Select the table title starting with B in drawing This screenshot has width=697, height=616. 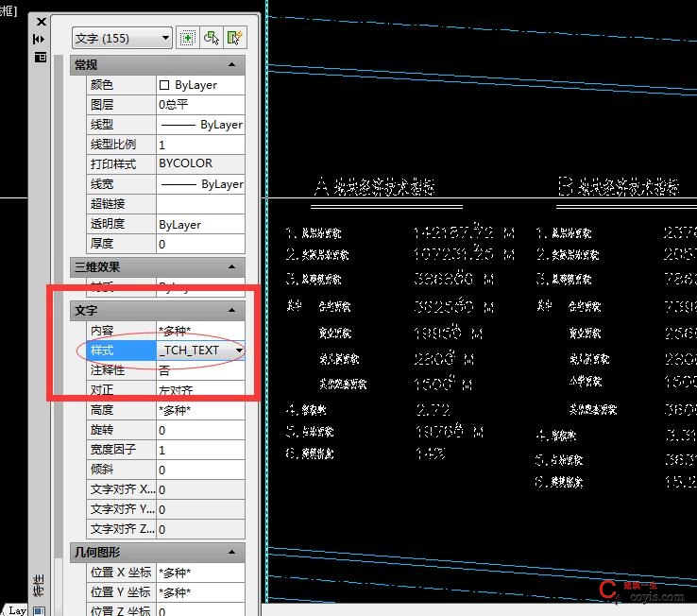619,186
